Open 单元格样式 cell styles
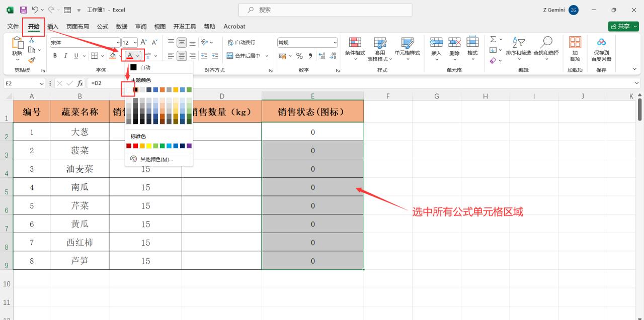The image size is (644, 320). tap(407, 49)
